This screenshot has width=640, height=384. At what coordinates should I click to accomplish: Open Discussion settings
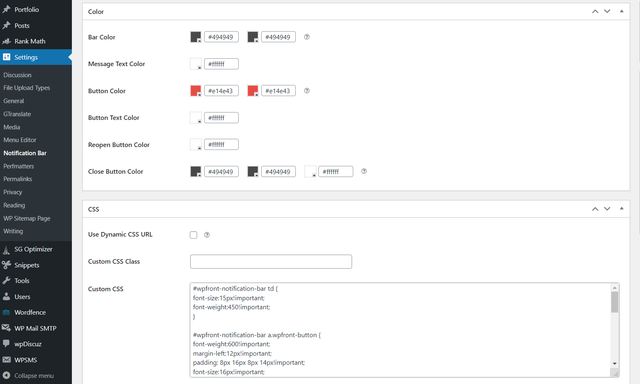18,75
